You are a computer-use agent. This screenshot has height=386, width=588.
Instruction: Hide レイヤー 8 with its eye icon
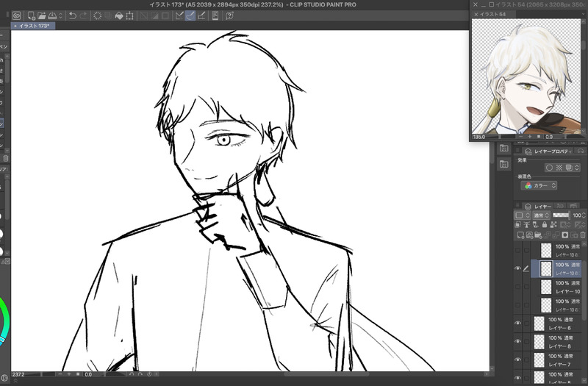click(518, 342)
